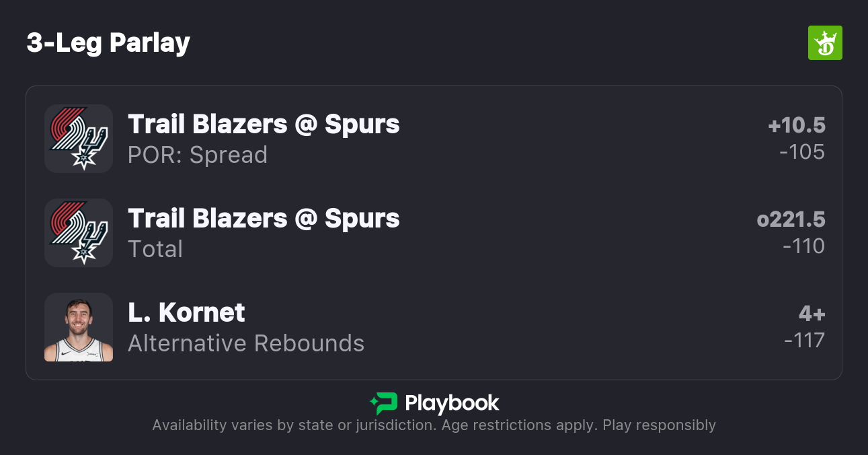
Task: Open L. Kornet player headshot
Action: pos(79,327)
